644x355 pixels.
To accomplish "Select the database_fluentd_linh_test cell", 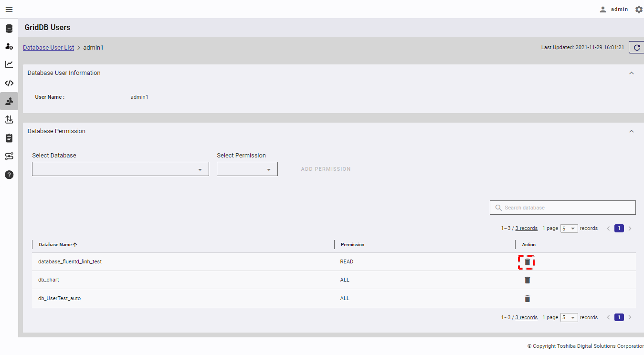I will click(x=70, y=262).
